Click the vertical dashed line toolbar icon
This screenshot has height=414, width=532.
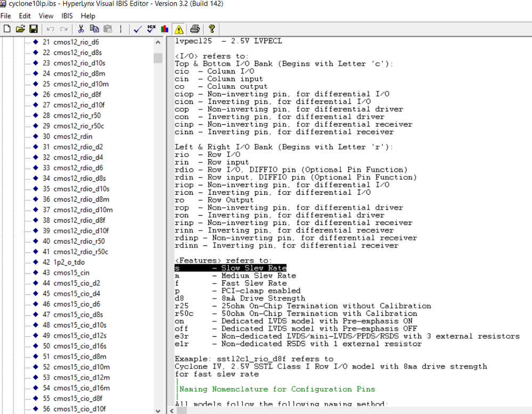[x=121, y=29]
